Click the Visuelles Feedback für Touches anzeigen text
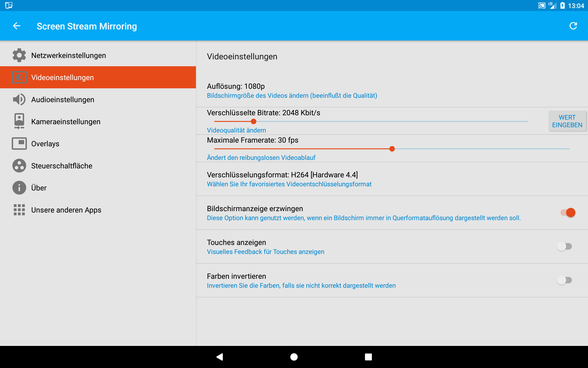 click(266, 252)
